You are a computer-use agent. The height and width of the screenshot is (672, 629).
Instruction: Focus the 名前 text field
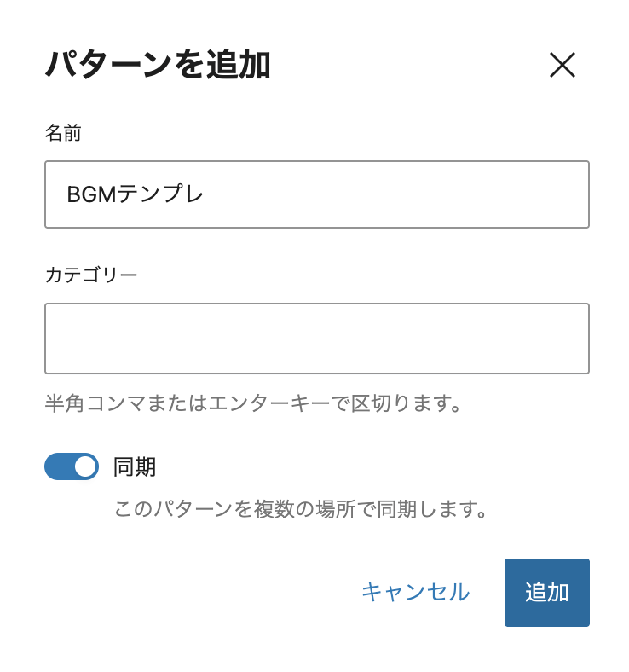pyautogui.click(x=316, y=194)
